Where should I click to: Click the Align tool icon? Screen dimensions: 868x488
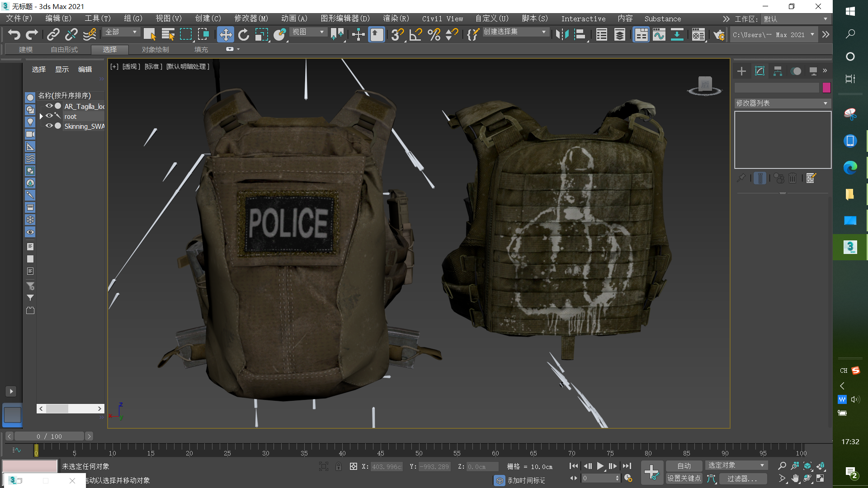click(x=580, y=34)
